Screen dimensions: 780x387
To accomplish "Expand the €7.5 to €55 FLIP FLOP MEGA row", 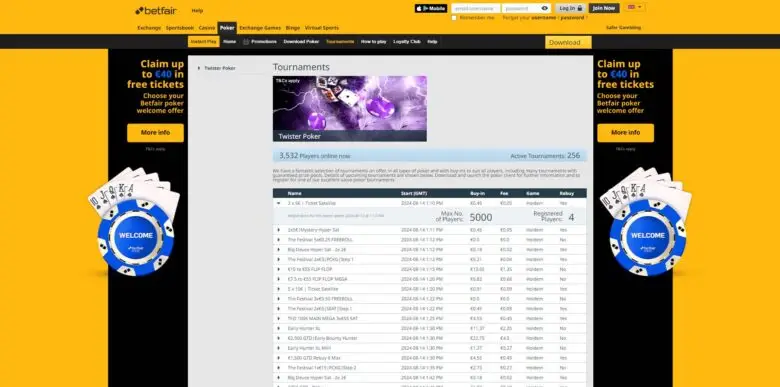I will tap(279, 279).
